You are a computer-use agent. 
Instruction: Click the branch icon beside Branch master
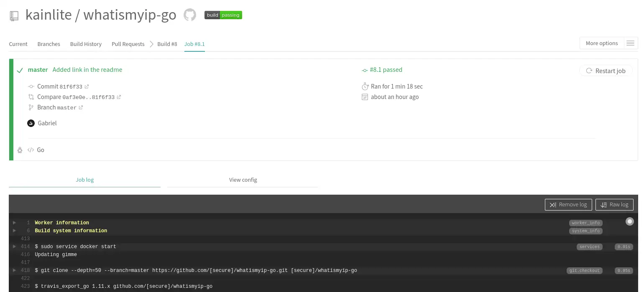coord(31,107)
